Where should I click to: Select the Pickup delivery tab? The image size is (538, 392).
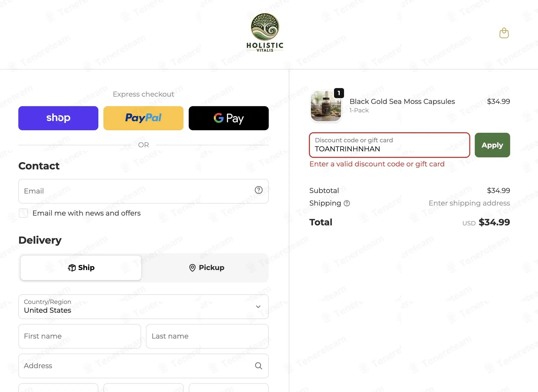click(206, 268)
